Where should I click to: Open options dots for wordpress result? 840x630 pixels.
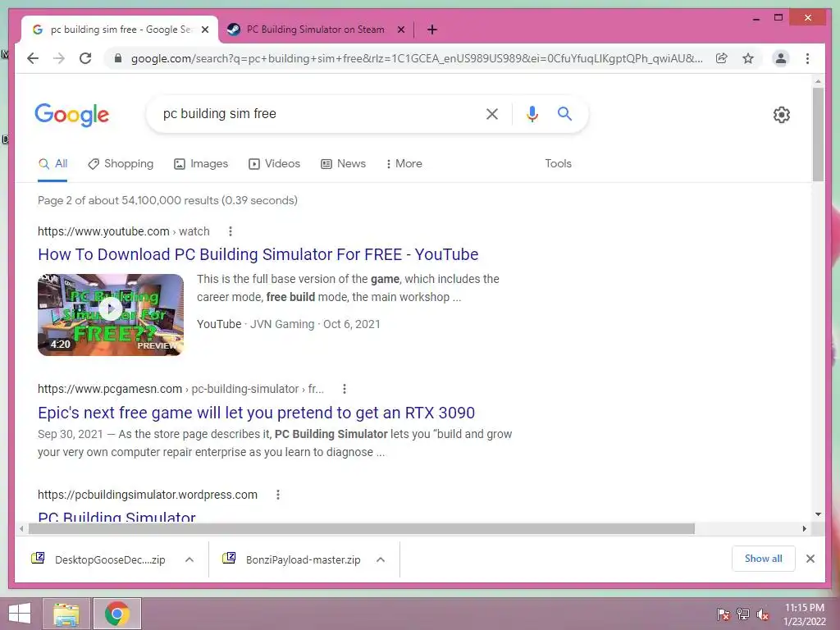[277, 495]
